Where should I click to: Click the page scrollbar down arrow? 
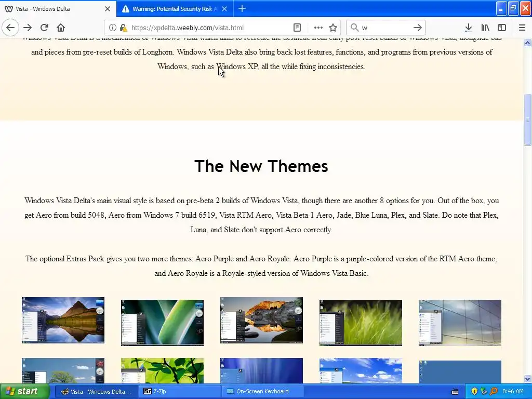[x=528, y=379]
